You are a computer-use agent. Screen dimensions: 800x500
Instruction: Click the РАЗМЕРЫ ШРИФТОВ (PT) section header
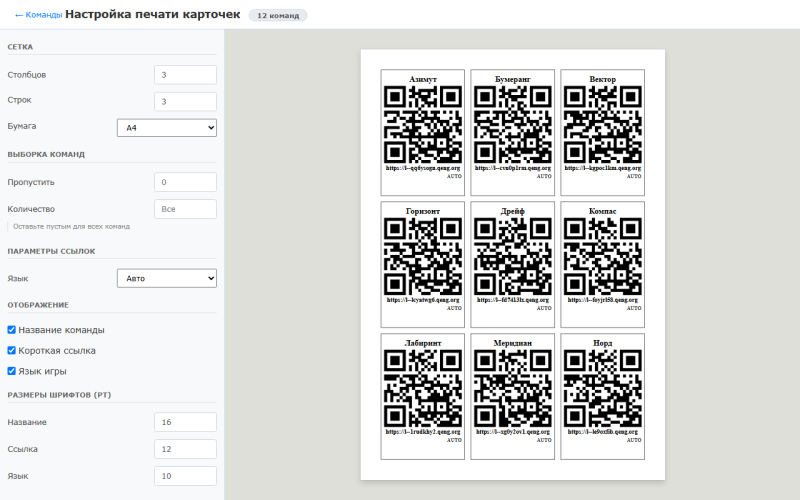[59, 395]
